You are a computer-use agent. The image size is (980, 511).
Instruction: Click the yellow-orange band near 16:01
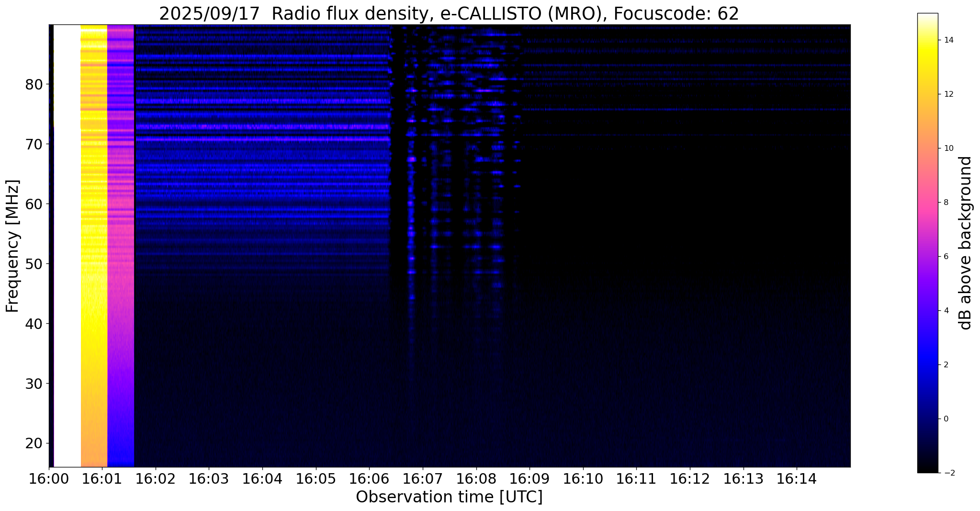click(94, 246)
